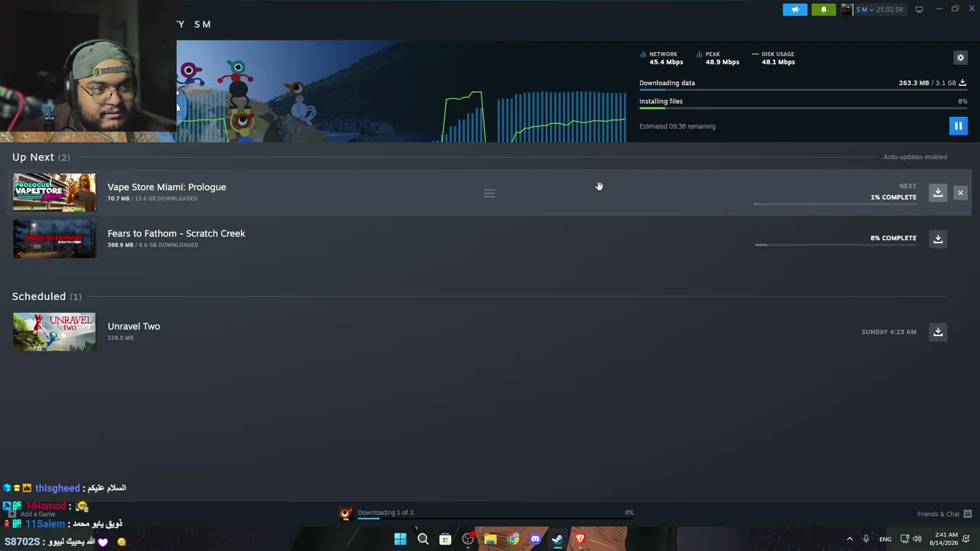This screenshot has height=551, width=980.
Task: Click the Installing files progress bar
Action: click(x=803, y=109)
